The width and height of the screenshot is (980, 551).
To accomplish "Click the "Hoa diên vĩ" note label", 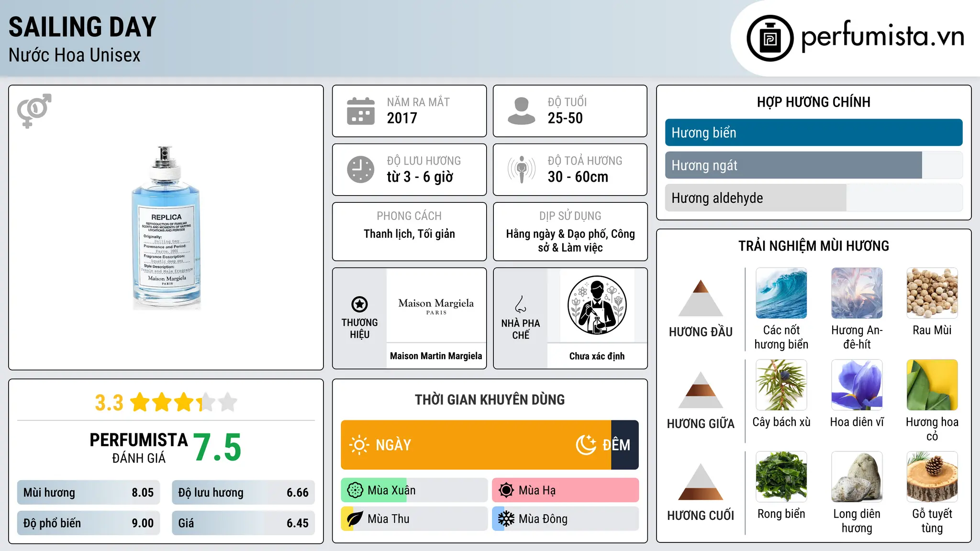I will 857,422.
